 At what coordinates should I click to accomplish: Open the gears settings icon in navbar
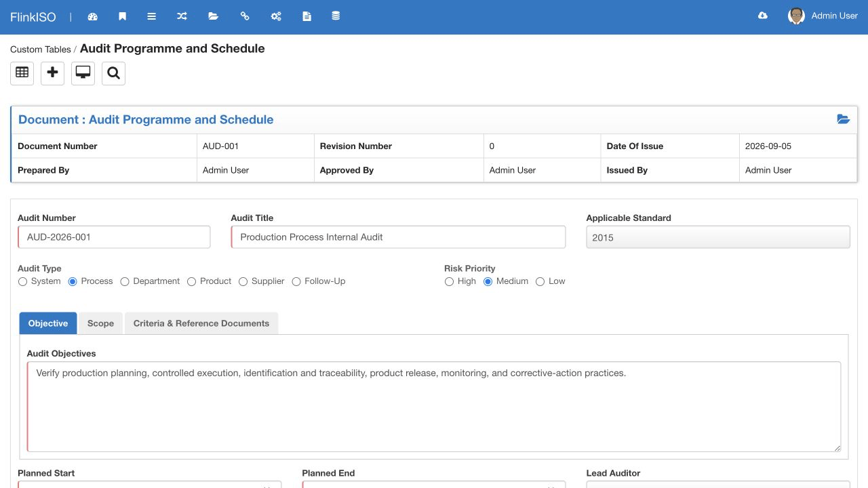tap(276, 16)
